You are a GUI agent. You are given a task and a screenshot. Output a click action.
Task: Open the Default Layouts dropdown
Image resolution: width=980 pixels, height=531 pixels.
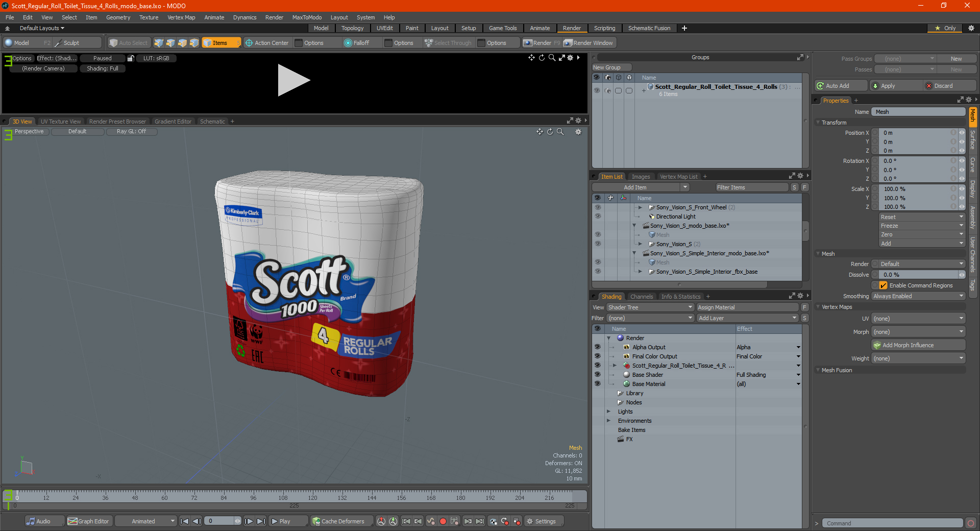[x=42, y=28]
